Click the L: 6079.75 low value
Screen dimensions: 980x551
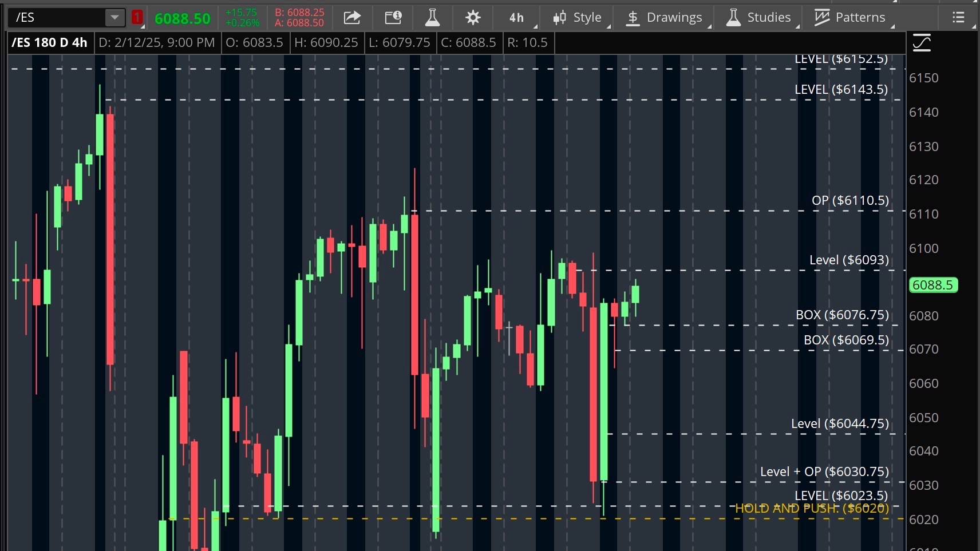pyautogui.click(x=400, y=42)
